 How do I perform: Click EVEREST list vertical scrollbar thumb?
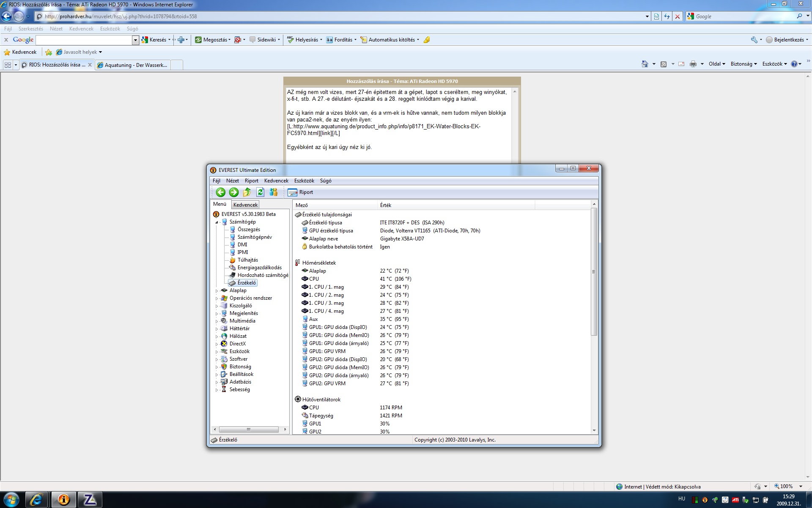594,272
